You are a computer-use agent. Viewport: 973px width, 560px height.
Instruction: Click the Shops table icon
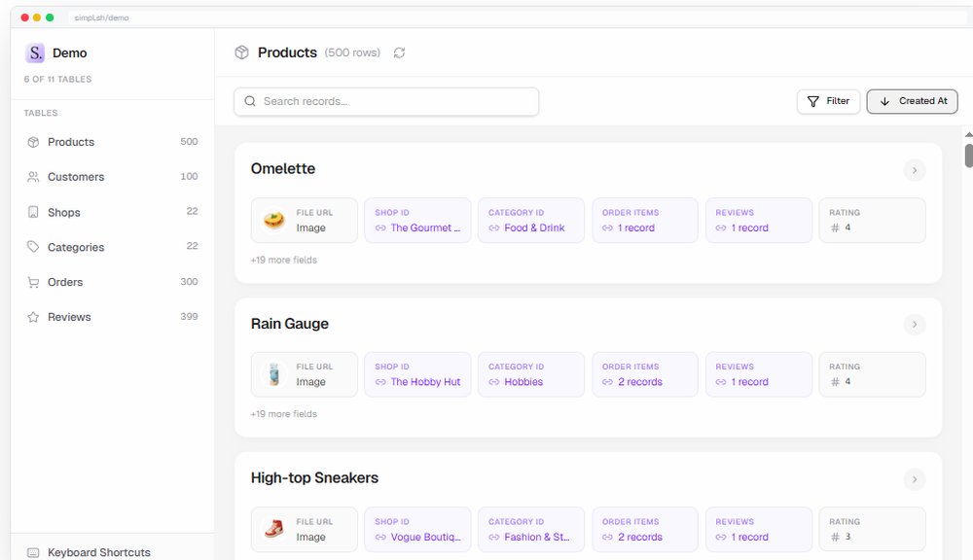32,212
